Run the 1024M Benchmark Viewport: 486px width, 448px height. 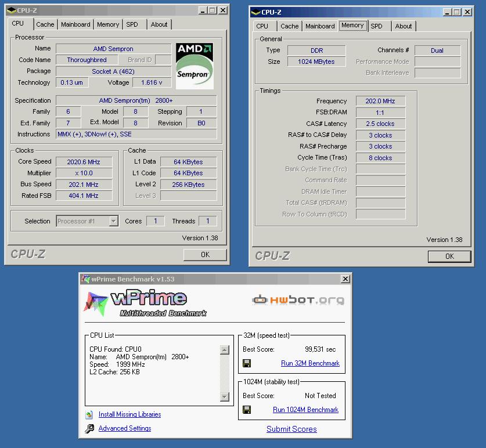[x=305, y=410]
